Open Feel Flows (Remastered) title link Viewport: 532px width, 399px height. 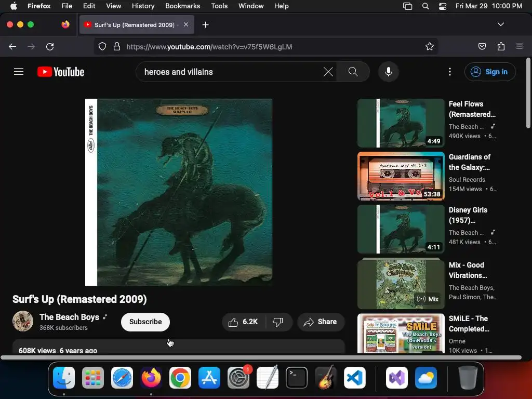coord(472,109)
